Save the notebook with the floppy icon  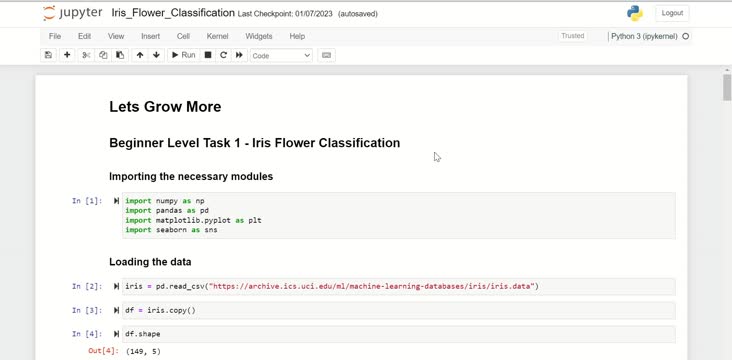click(x=48, y=55)
